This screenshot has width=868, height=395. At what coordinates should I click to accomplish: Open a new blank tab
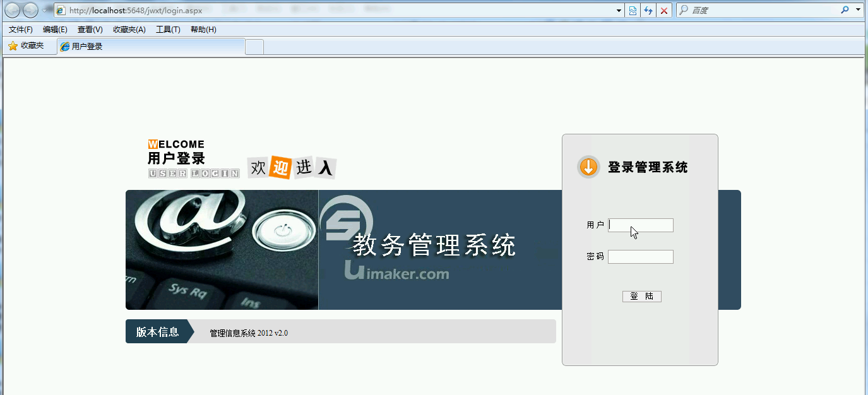(254, 47)
